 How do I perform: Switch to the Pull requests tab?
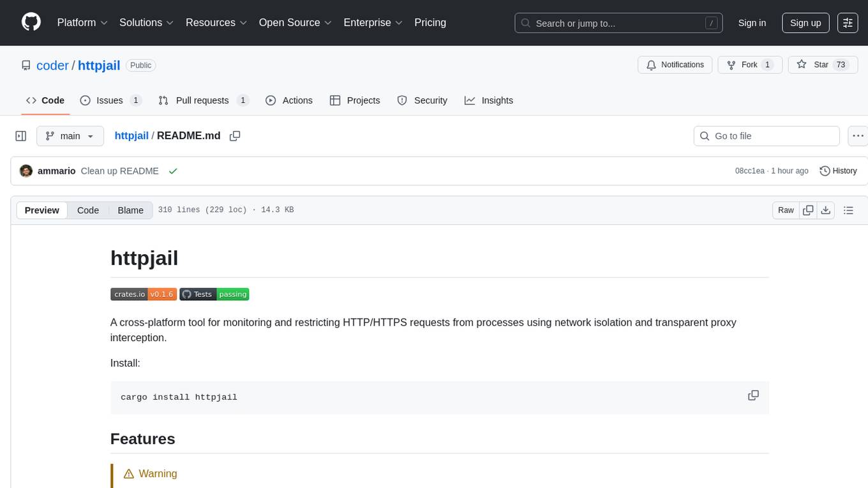pos(203,100)
